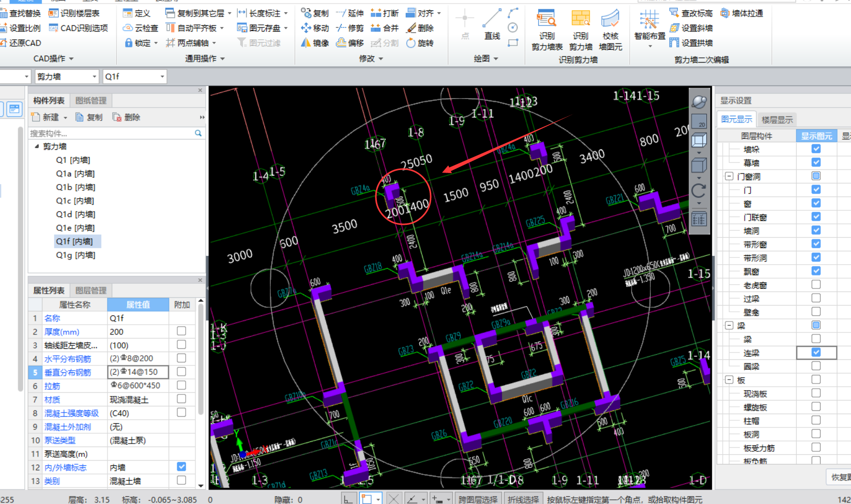This screenshot has width=851, height=504.
Task: Click 还原CAD button
Action: tap(21, 43)
